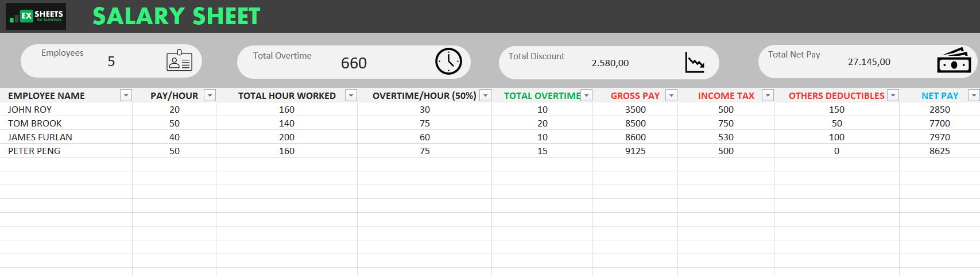Select James Furlan's income tax cell 530
The image size is (980, 276).
coord(726,137)
